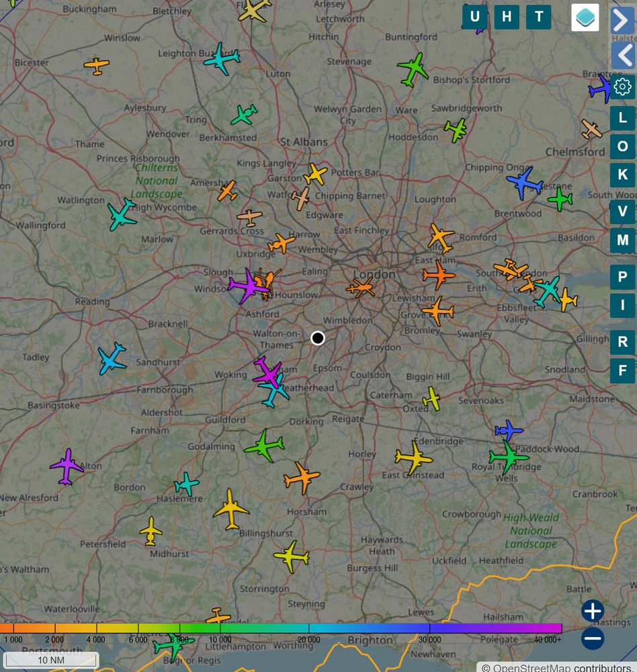Click orange aircraft over central London
The width and height of the screenshot is (637, 672).
[361, 288]
